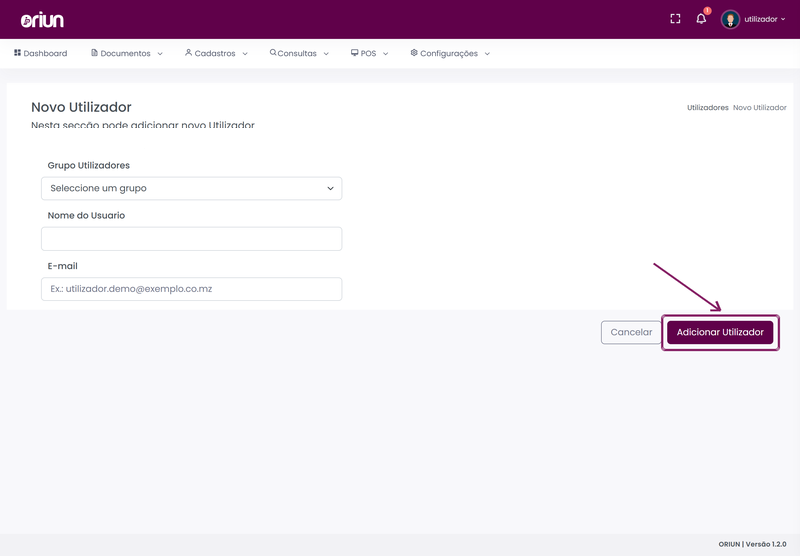Click the Documentos file icon
The width and height of the screenshot is (800, 556).
(x=94, y=53)
